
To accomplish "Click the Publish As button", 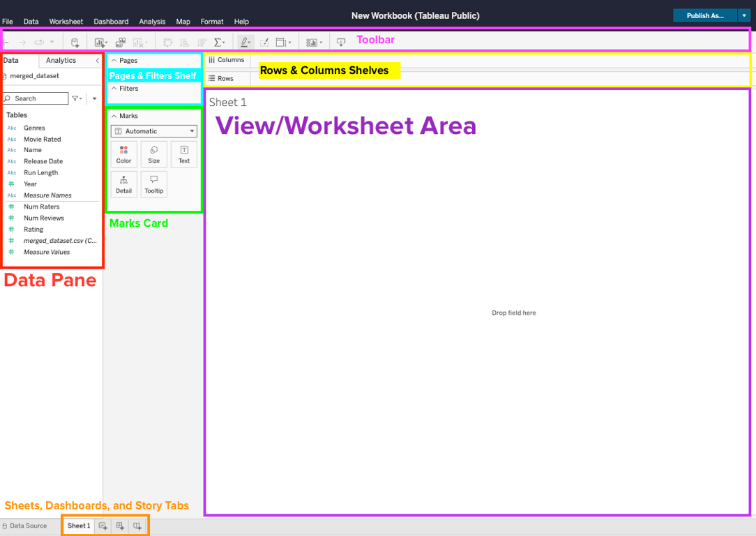I will tap(705, 15).
